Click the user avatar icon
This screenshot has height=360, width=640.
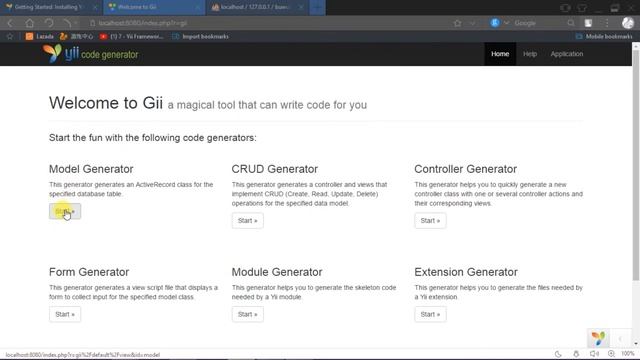pyautogui.click(x=627, y=23)
